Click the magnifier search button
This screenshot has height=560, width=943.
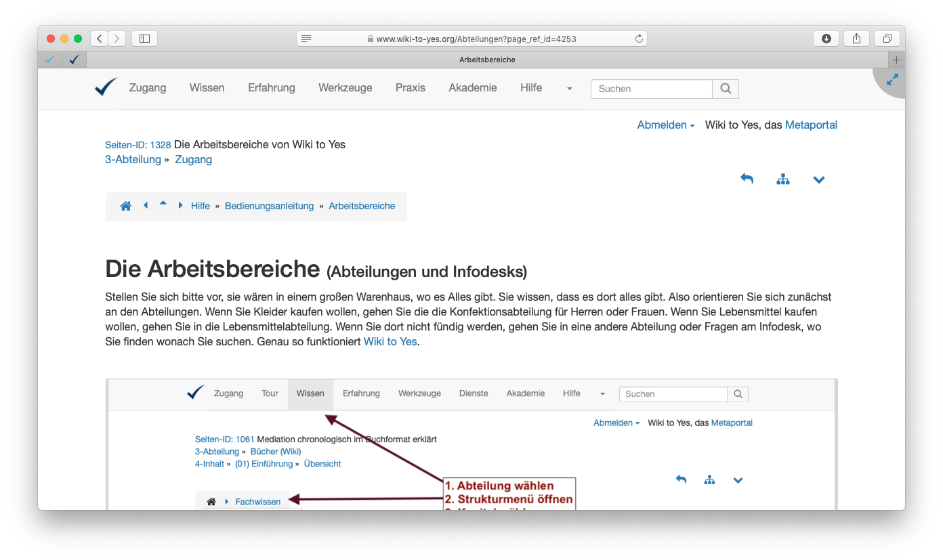726,89
